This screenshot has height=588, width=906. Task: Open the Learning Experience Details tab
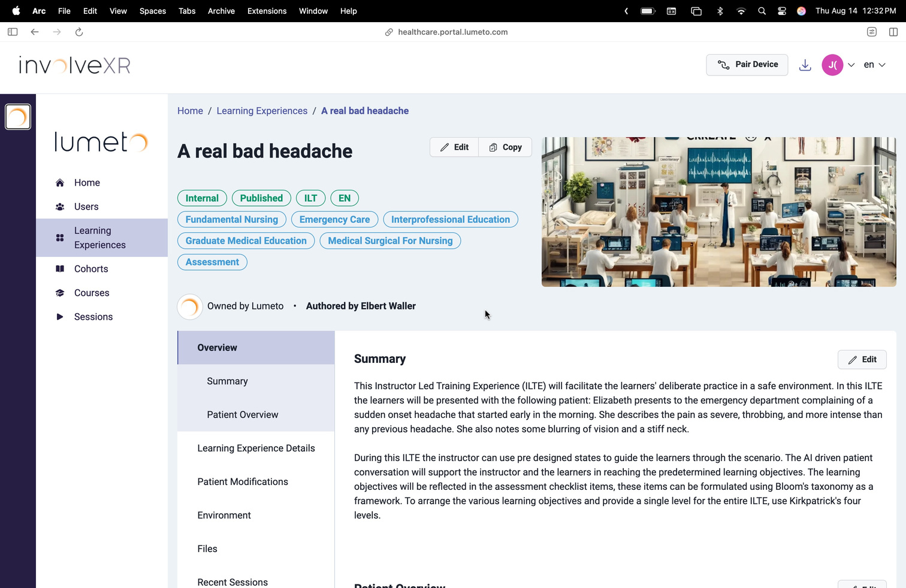(x=256, y=448)
